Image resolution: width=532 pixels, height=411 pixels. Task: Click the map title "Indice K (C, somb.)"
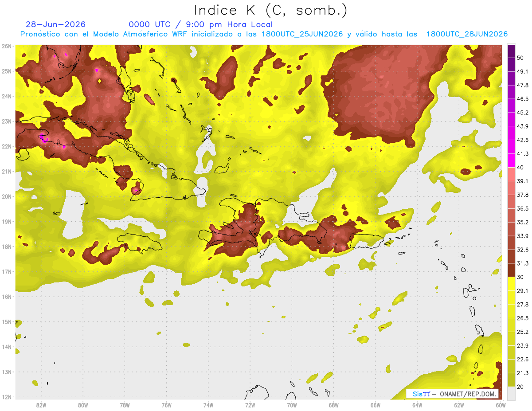270,10
